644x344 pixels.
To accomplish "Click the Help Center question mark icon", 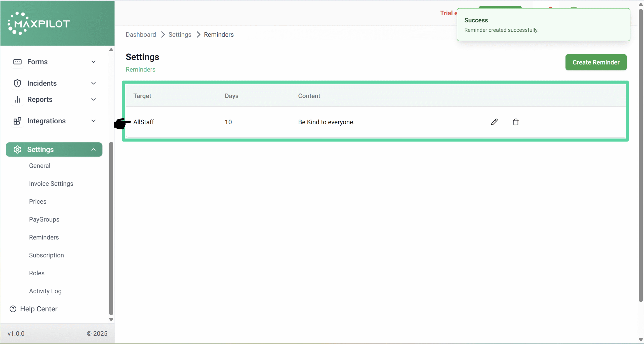I will click(x=13, y=309).
